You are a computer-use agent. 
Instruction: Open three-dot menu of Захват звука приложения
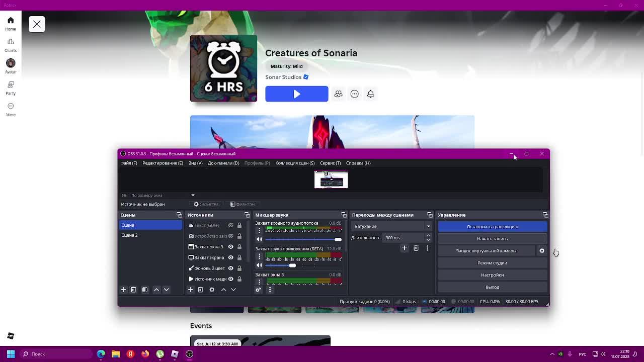tap(259, 256)
